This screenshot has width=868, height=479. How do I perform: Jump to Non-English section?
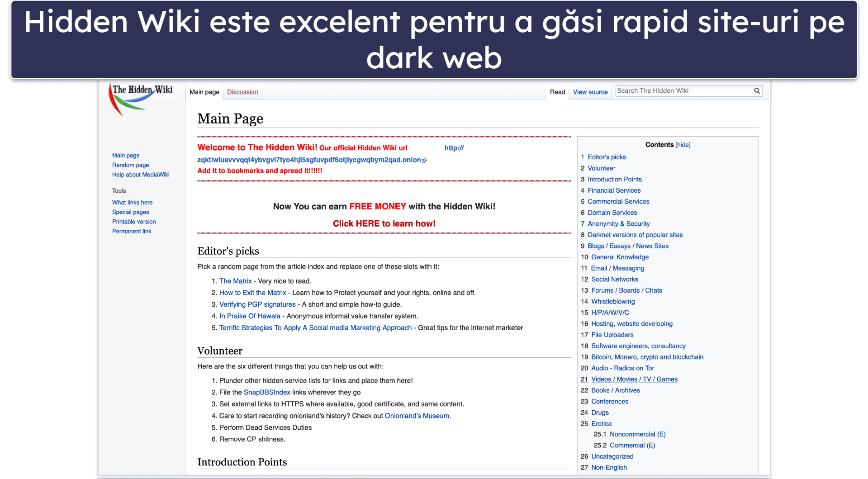[x=609, y=468]
